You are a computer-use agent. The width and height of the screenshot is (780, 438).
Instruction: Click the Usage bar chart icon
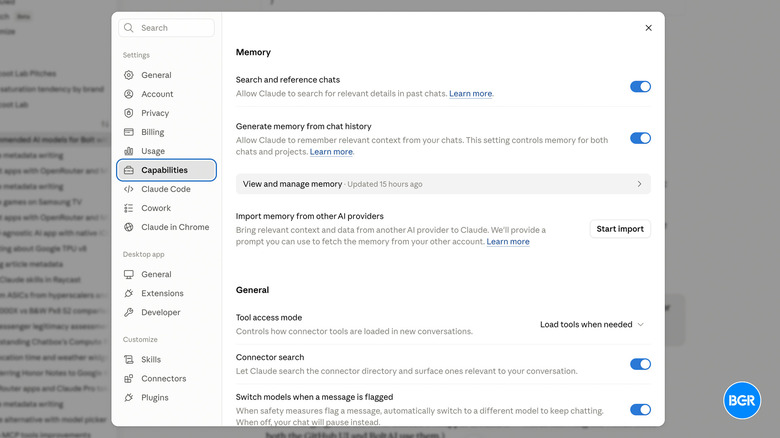[x=129, y=151]
